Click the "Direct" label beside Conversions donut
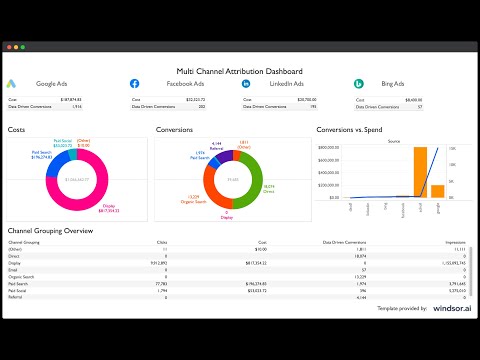 [269, 189]
